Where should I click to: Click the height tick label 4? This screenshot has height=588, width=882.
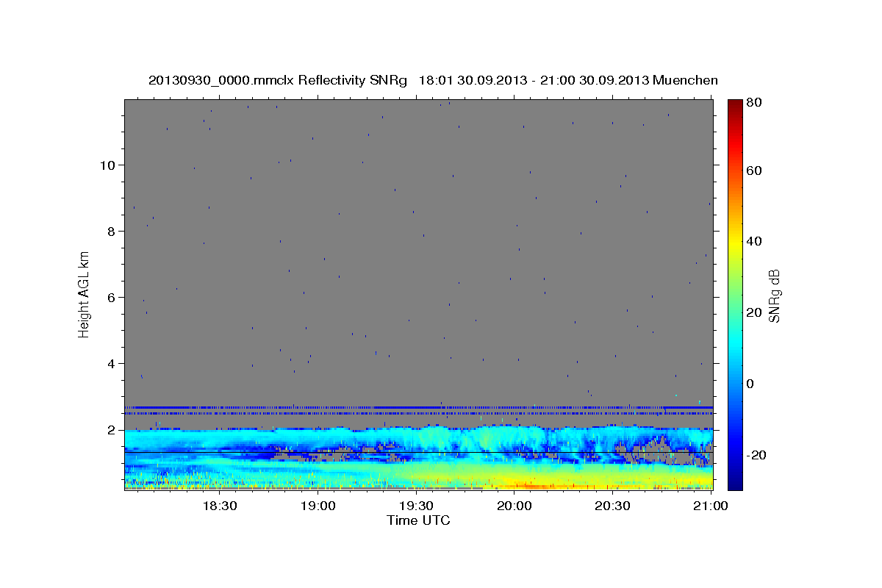[111, 364]
